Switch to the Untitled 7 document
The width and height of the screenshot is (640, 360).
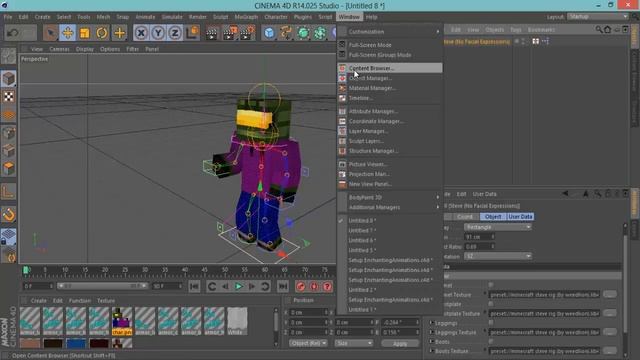[x=390, y=230]
